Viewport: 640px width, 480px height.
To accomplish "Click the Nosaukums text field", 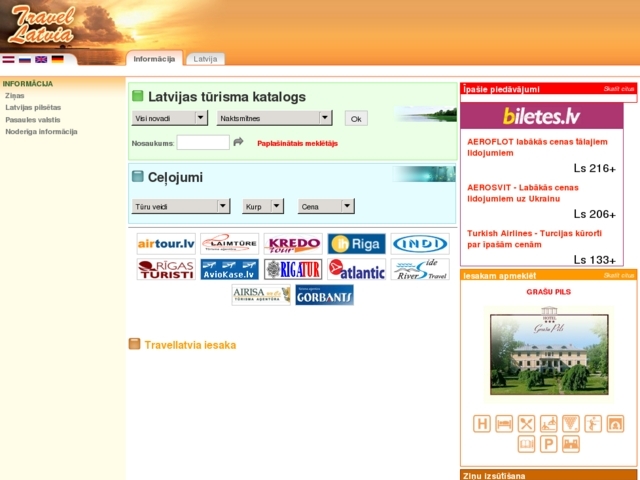I will point(203,142).
